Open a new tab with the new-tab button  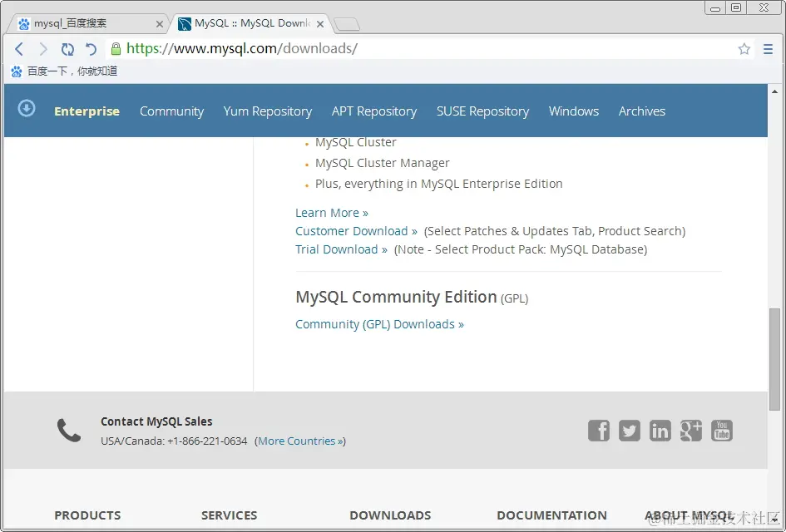click(x=347, y=24)
